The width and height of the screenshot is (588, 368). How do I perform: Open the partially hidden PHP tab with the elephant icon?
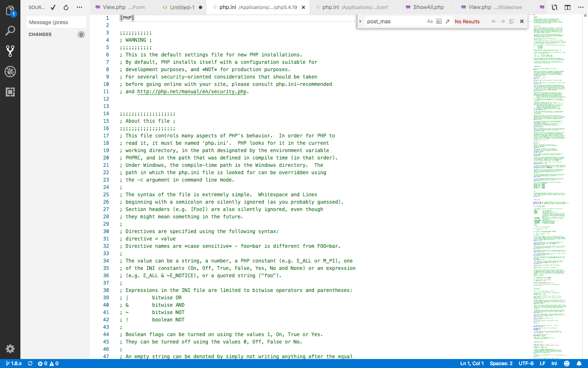click(x=541, y=7)
